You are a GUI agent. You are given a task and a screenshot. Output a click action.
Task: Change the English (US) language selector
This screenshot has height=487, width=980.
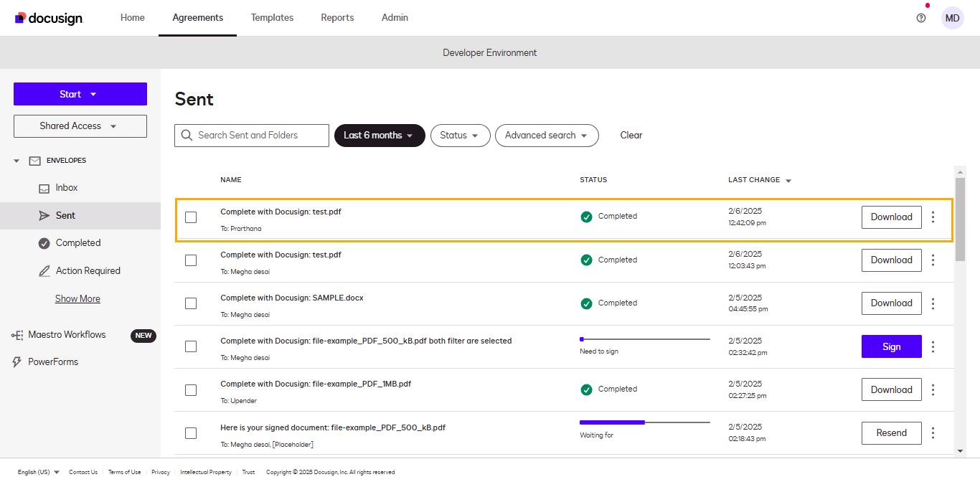coord(39,472)
